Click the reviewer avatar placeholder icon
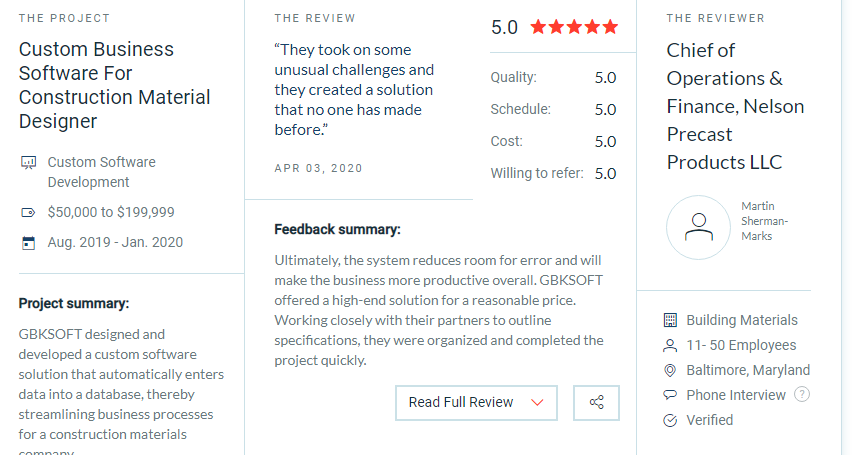Screen dimensions: 852x455 (x=698, y=227)
